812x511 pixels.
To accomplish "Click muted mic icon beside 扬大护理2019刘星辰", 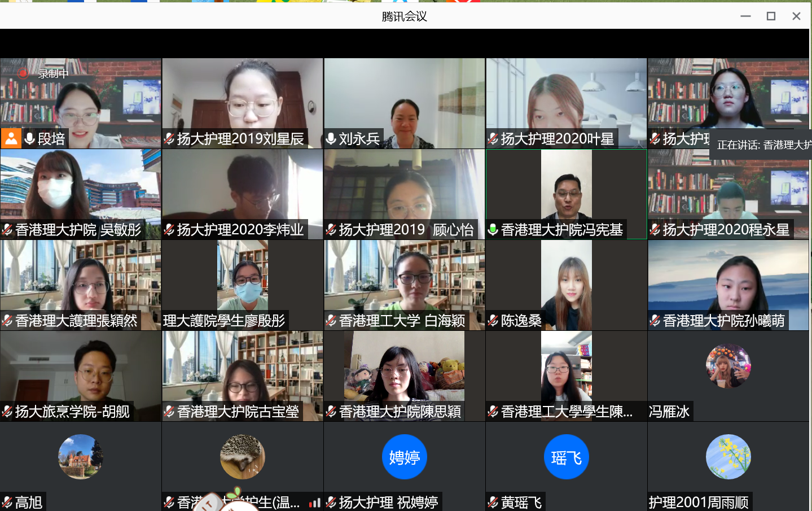I will (x=169, y=138).
